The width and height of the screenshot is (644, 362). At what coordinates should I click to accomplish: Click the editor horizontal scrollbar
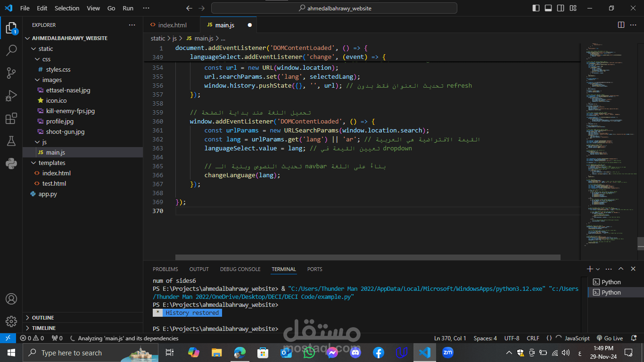pos(368,257)
